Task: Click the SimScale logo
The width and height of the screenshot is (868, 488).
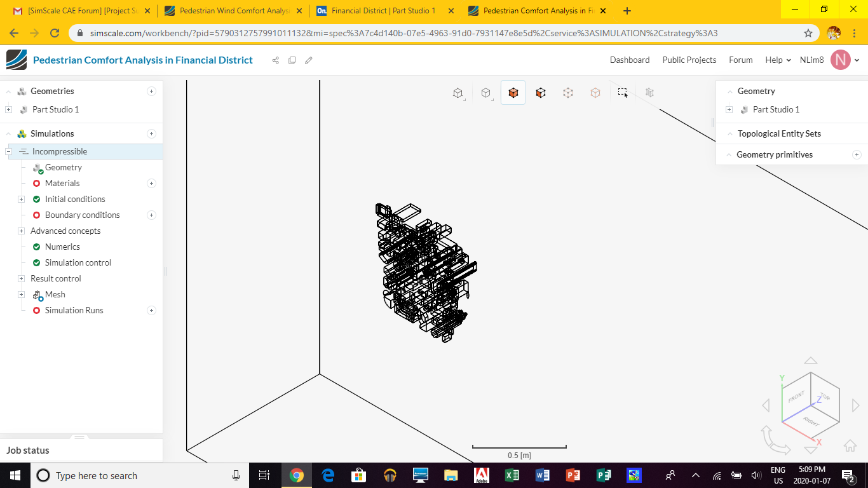Action: pos(17,60)
